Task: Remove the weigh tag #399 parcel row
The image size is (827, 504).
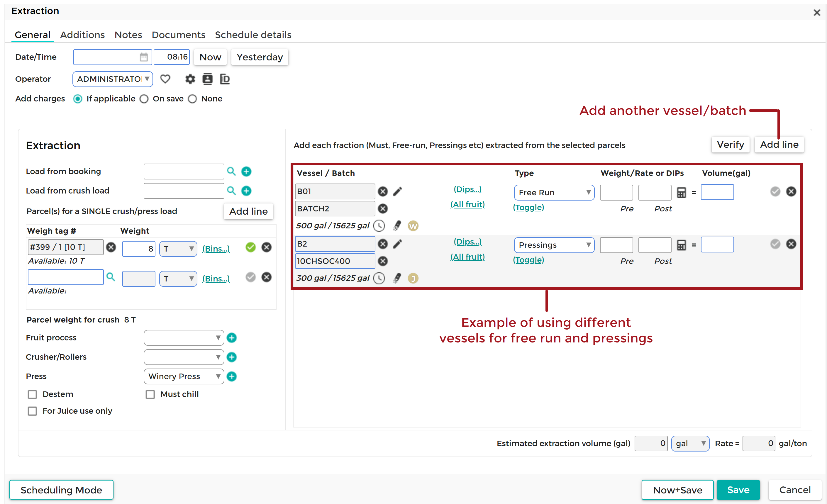Action: coord(267,247)
